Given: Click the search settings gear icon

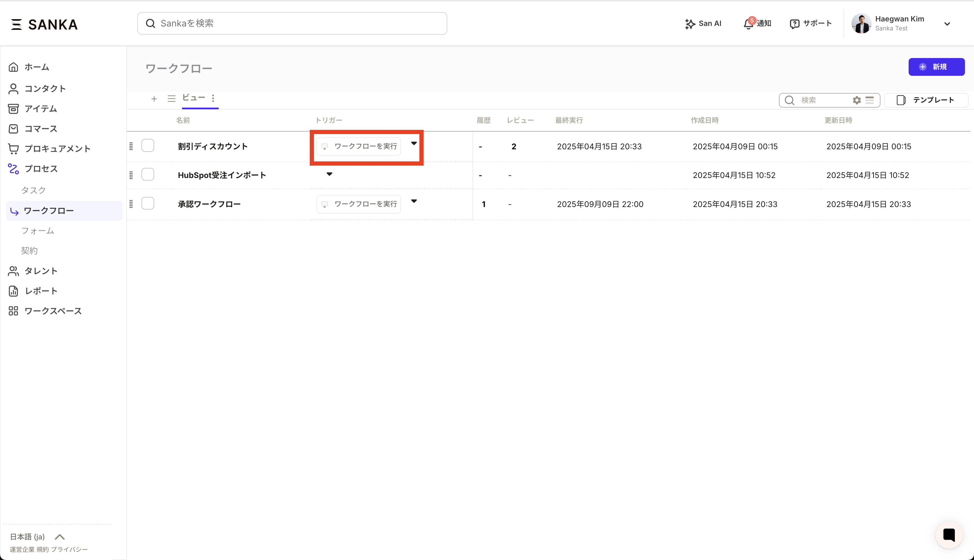Looking at the screenshot, I should (857, 100).
